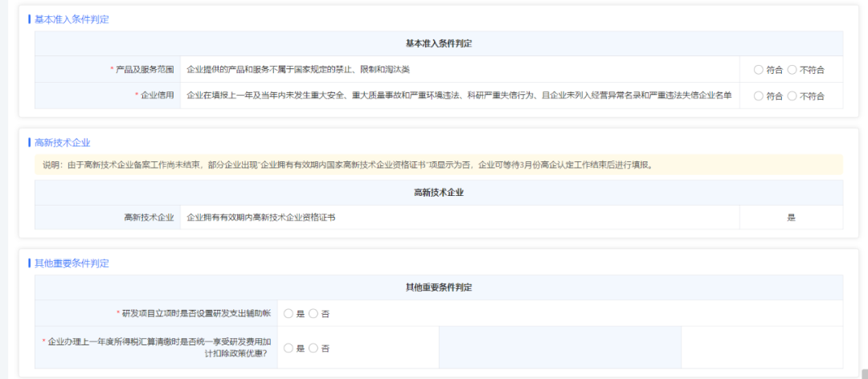Click the 企业拥有有效期内高新技术企业资格证书 description text

click(x=261, y=218)
